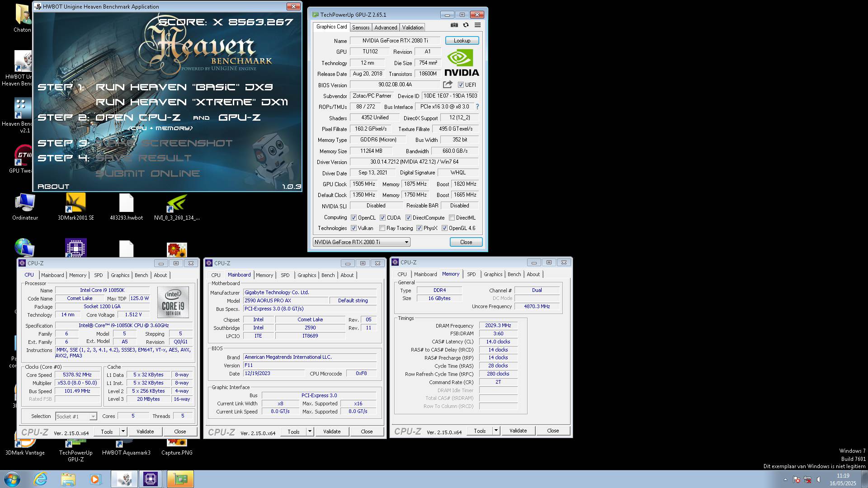This screenshot has width=868, height=488.
Task: Click the BIOS export share icon in GPU-Z
Action: pos(448,84)
